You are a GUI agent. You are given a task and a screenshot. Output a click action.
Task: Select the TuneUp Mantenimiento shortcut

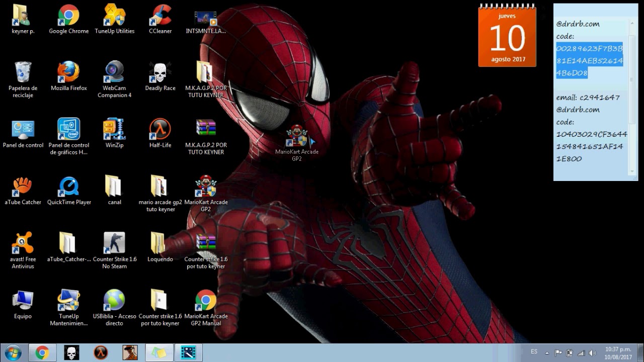pyautogui.click(x=68, y=308)
